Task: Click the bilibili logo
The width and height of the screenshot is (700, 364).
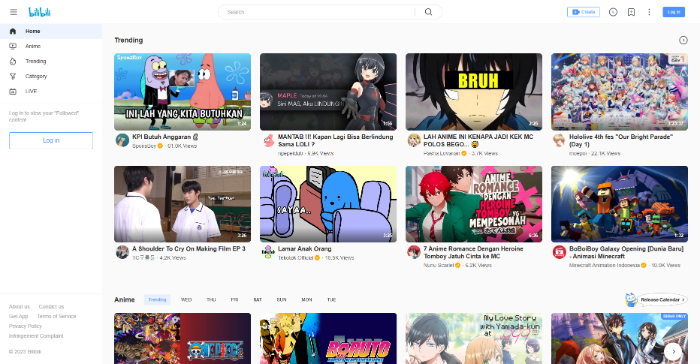Action: 39,12
